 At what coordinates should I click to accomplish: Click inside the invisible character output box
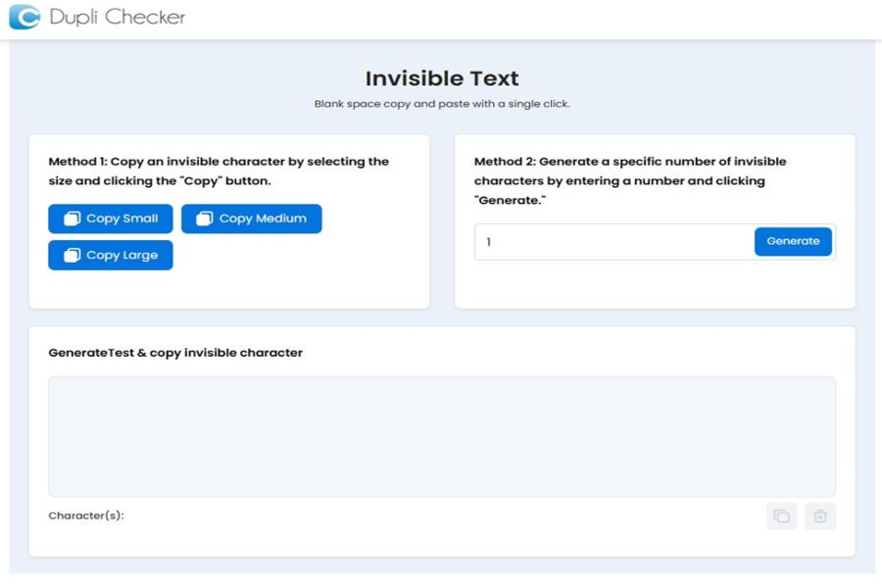(442, 436)
